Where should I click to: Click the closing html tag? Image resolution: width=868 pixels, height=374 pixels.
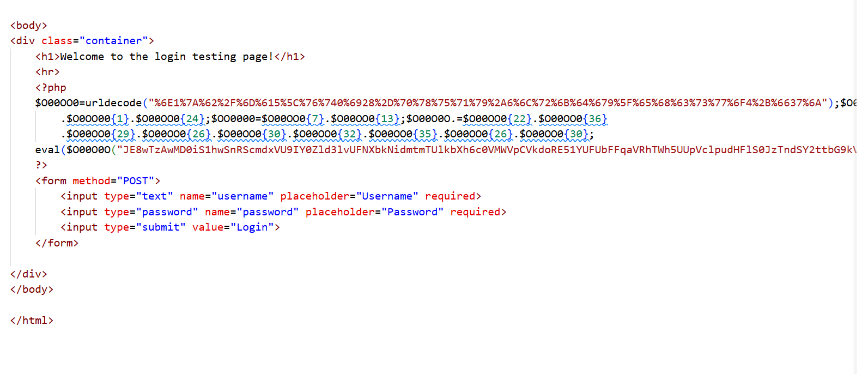tap(32, 321)
